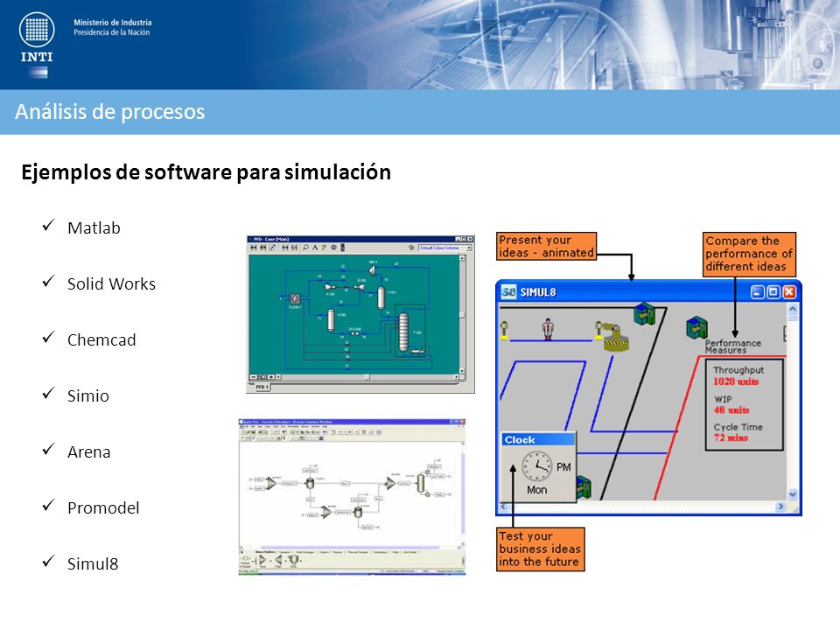The image size is (840, 630).
Task: Open the PFD 1 tab
Action: pyautogui.click(x=262, y=387)
